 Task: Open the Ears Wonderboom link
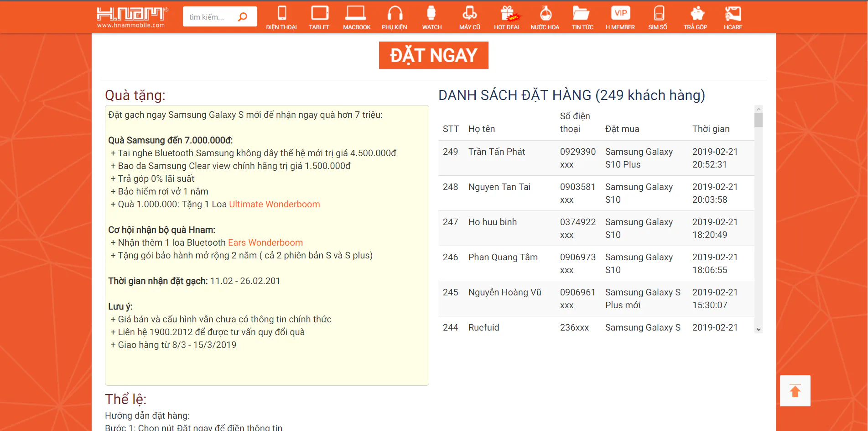265,242
